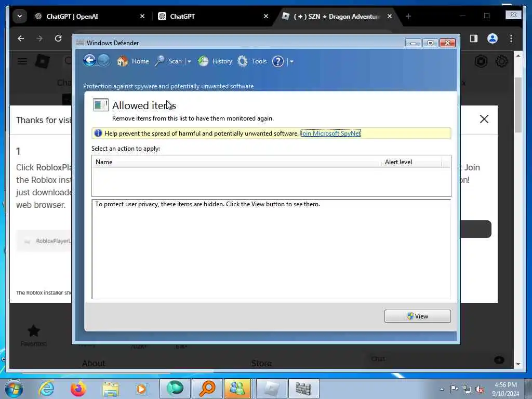Click Action Center flag icon

454,389
